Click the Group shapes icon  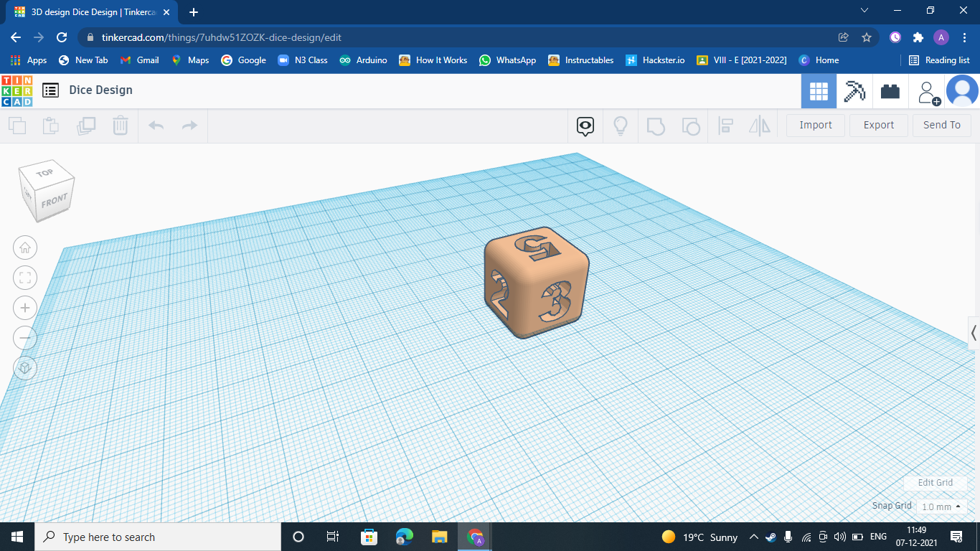pyautogui.click(x=656, y=126)
